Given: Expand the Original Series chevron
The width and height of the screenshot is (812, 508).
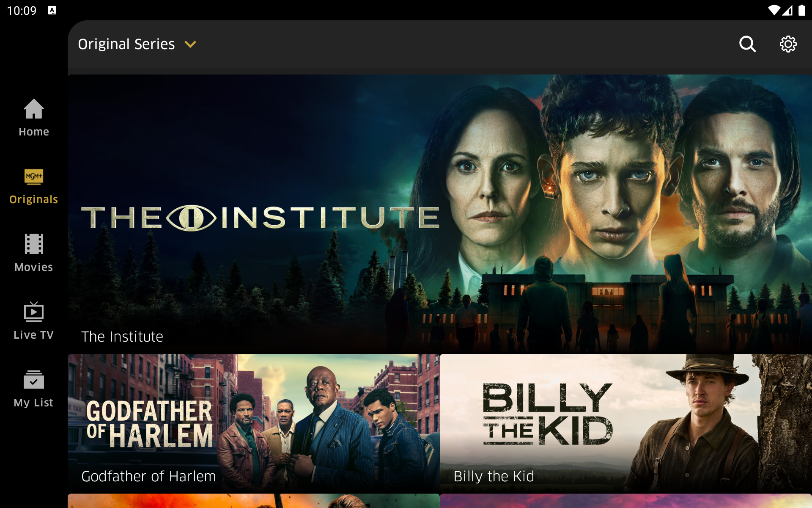Looking at the screenshot, I should (190, 44).
